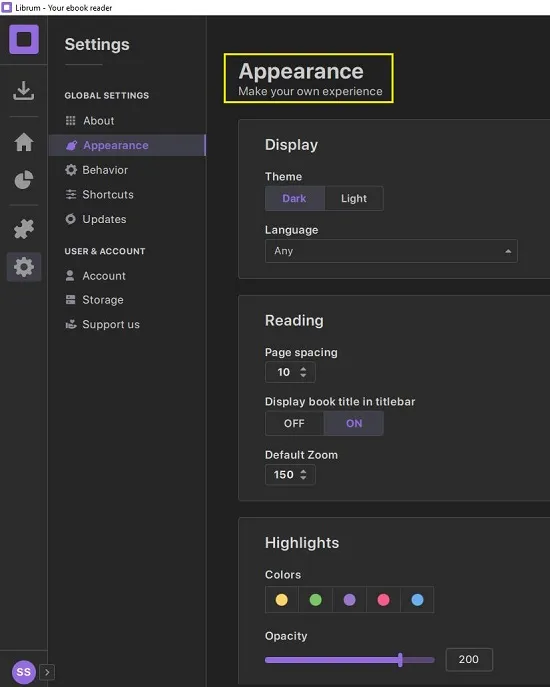
Task: Click the settings gear sidebar icon
Action: click(24, 267)
